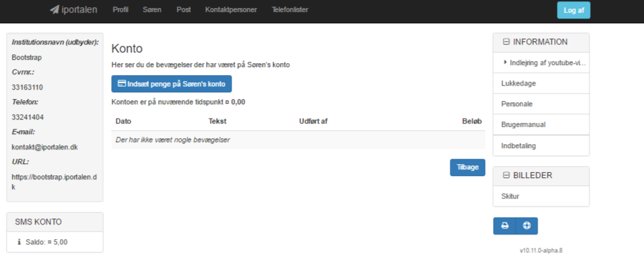Click the BILLEDER panel heading text

point(533,175)
